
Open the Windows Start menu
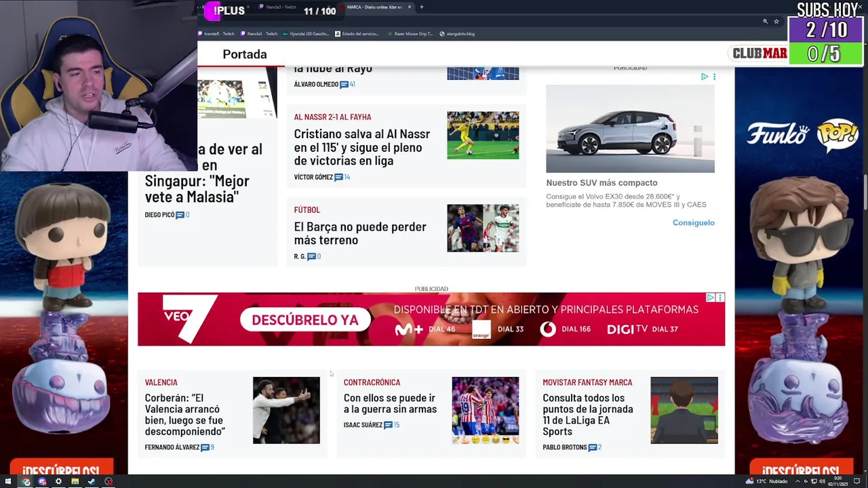coord(9,481)
